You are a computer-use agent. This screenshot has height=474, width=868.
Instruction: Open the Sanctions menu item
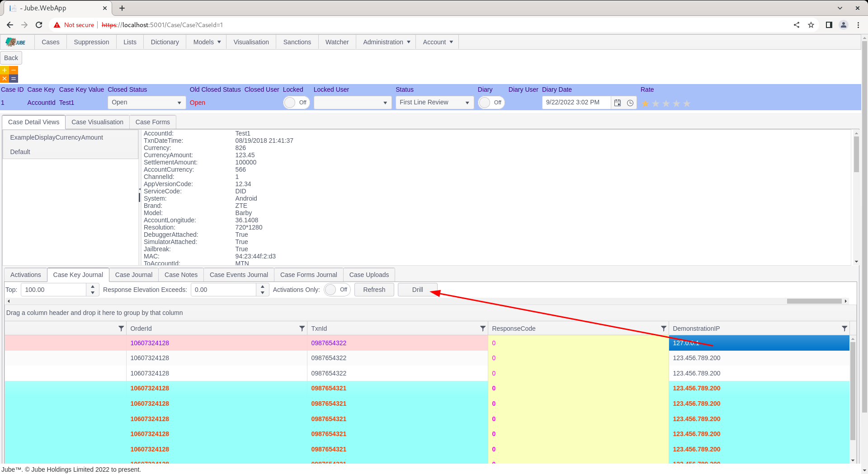pyautogui.click(x=297, y=42)
